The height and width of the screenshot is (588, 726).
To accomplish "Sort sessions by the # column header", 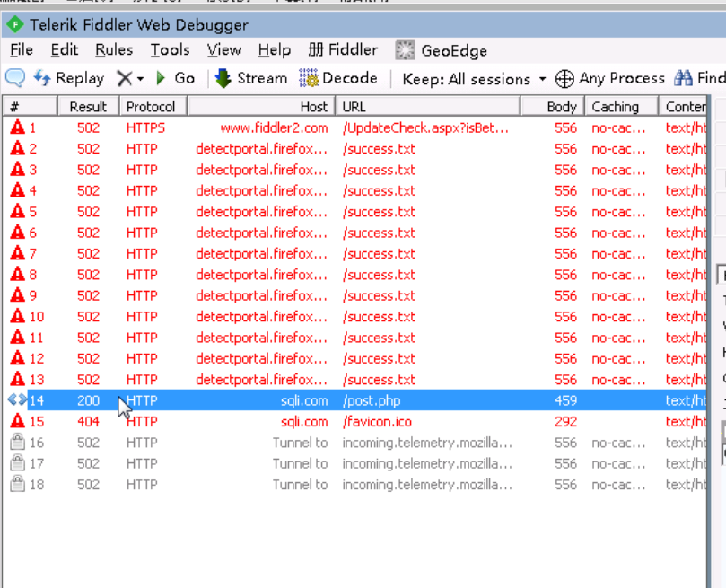I will tap(31, 107).
